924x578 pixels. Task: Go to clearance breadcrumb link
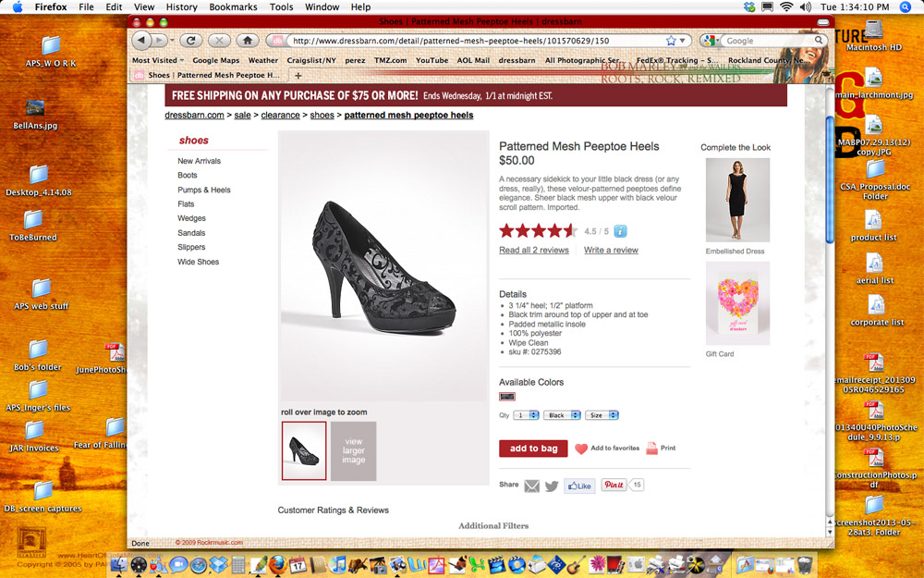pyautogui.click(x=281, y=115)
